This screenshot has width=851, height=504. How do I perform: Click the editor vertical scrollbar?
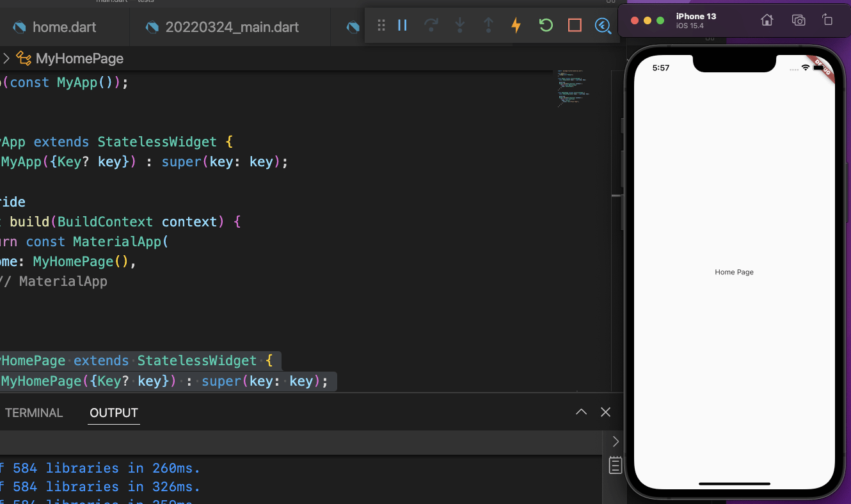click(617, 230)
